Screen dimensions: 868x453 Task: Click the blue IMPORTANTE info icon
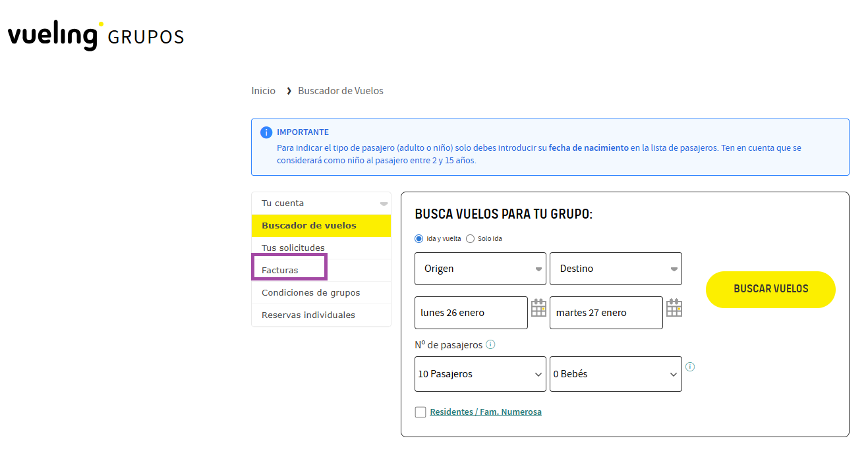pyautogui.click(x=266, y=132)
